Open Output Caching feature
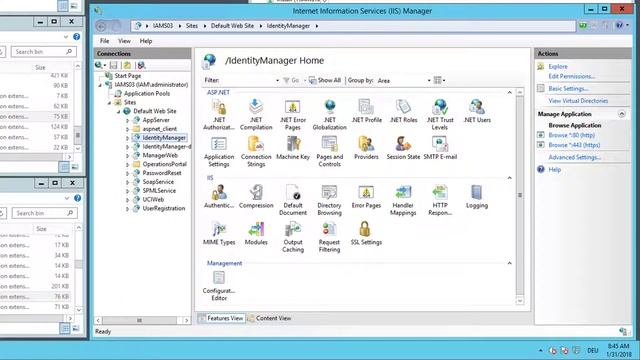 click(293, 237)
